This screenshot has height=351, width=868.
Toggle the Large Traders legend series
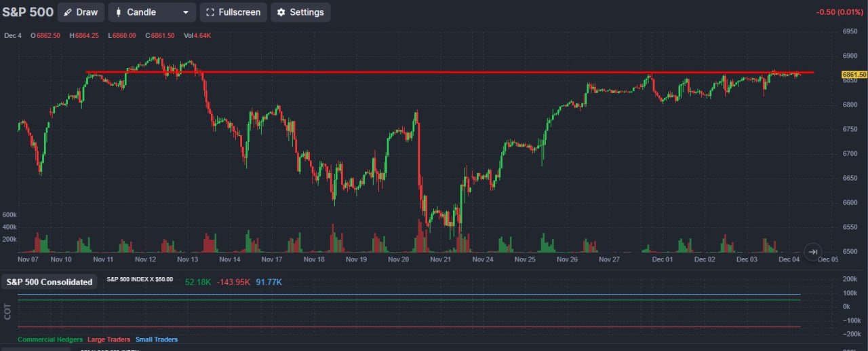pos(109,339)
